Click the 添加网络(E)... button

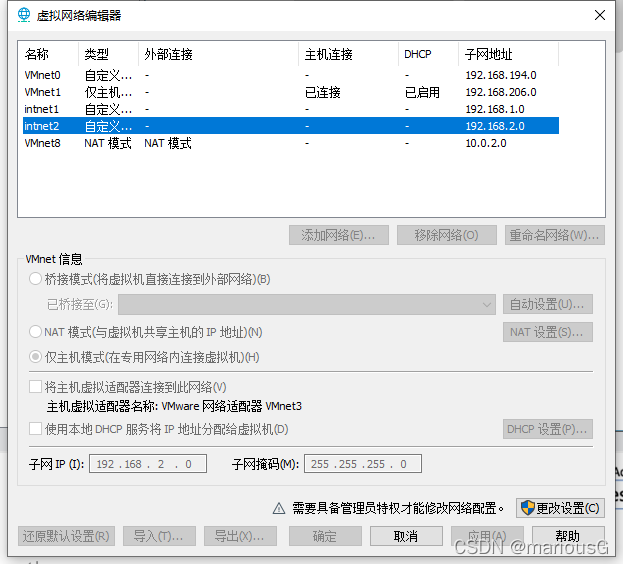coord(339,235)
